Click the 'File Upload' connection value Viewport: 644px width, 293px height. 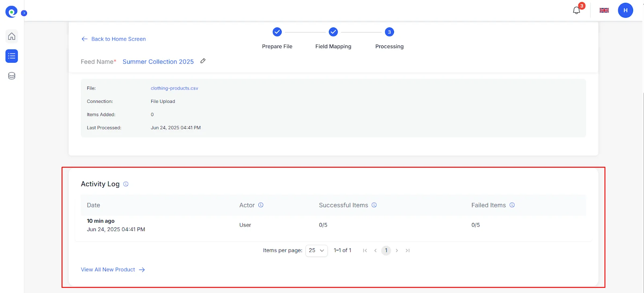[x=163, y=102]
